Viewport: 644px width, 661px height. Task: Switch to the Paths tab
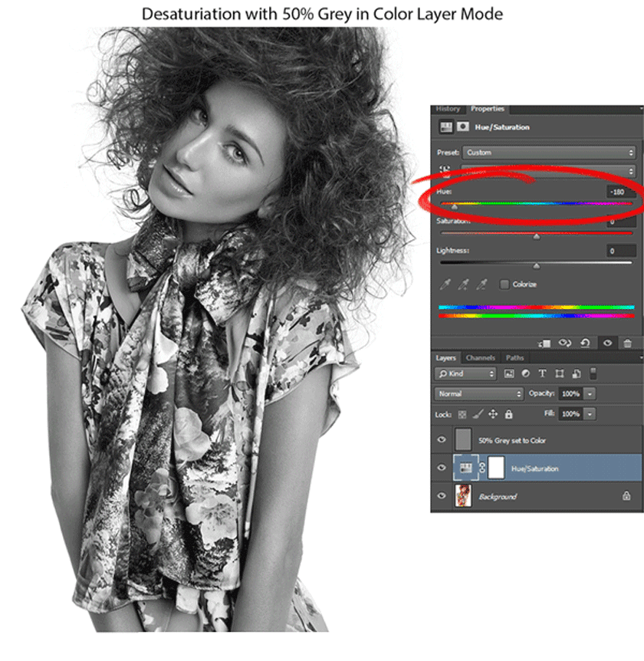tap(514, 358)
